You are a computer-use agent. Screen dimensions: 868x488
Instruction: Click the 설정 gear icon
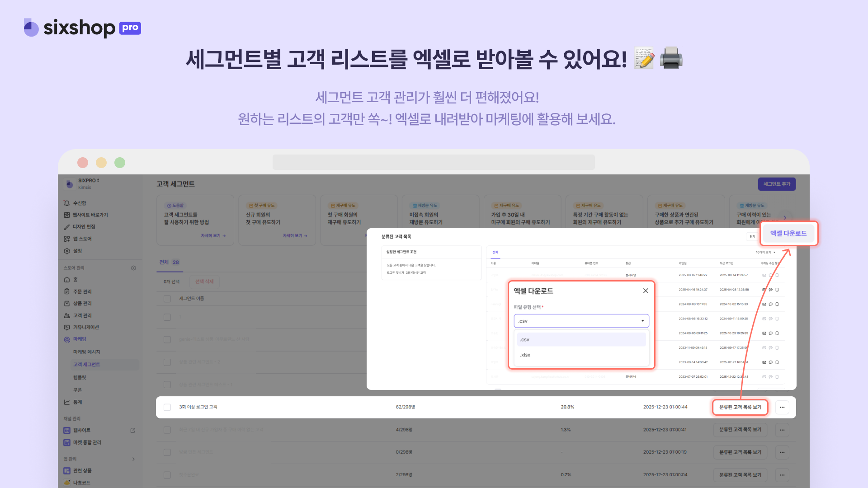pos(67,251)
